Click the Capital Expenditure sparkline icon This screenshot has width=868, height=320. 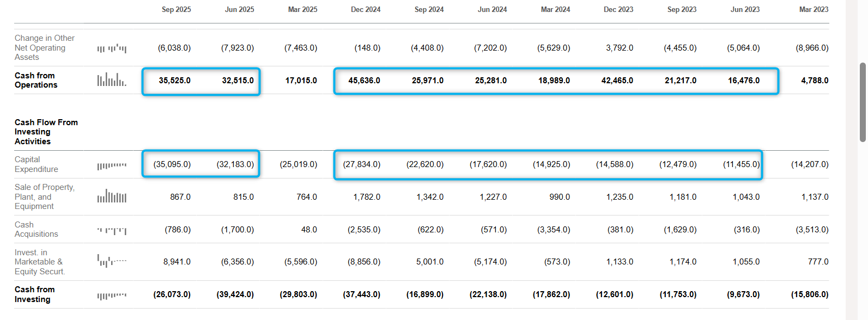pos(112,165)
